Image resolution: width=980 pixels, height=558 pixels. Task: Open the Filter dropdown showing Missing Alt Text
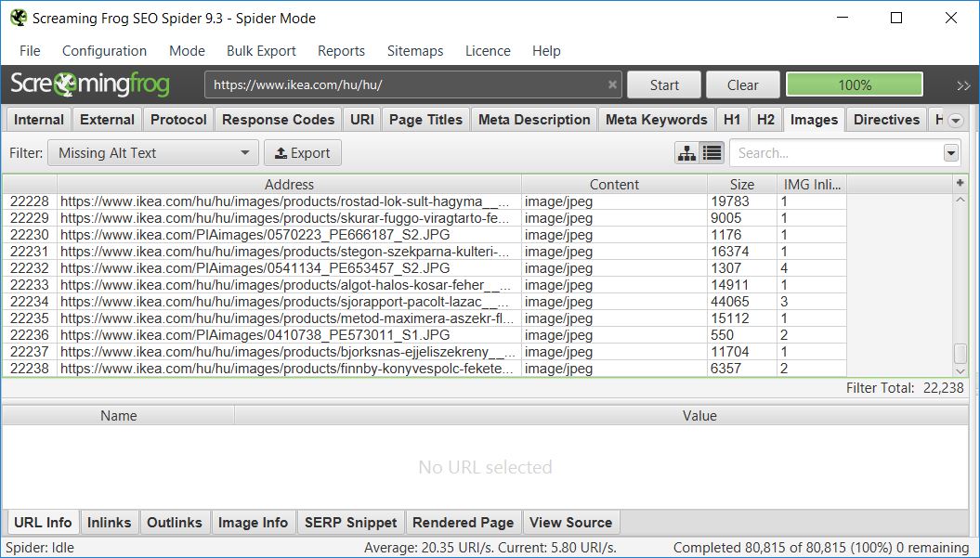153,153
